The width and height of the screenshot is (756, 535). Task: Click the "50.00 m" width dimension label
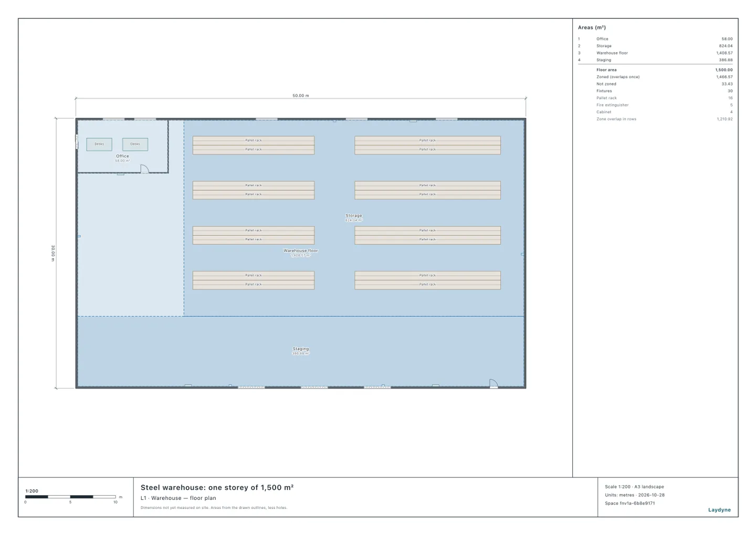pos(301,96)
